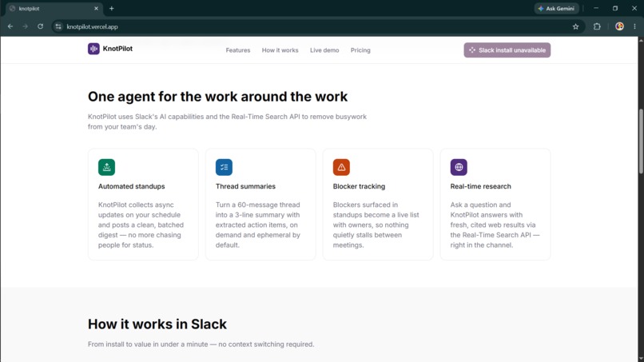Open site information icon in address bar
Viewport: 644px width, 362px height.
[x=58, y=26]
